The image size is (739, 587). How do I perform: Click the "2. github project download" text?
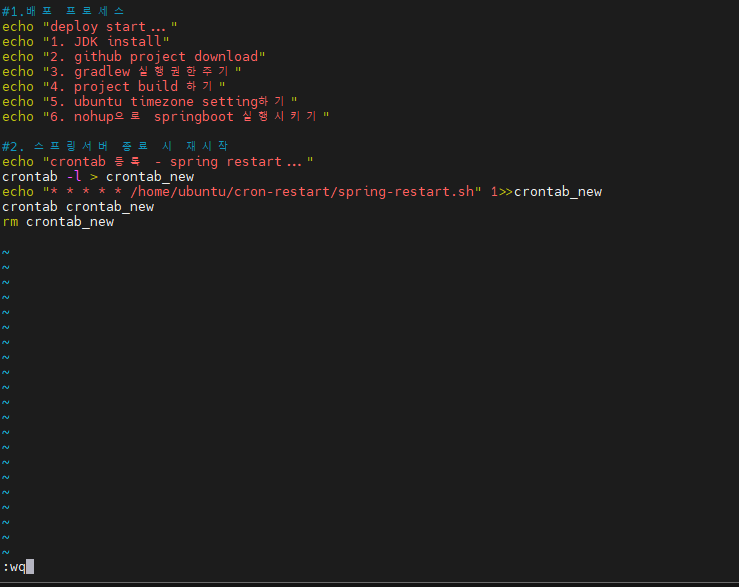point(154,57)
